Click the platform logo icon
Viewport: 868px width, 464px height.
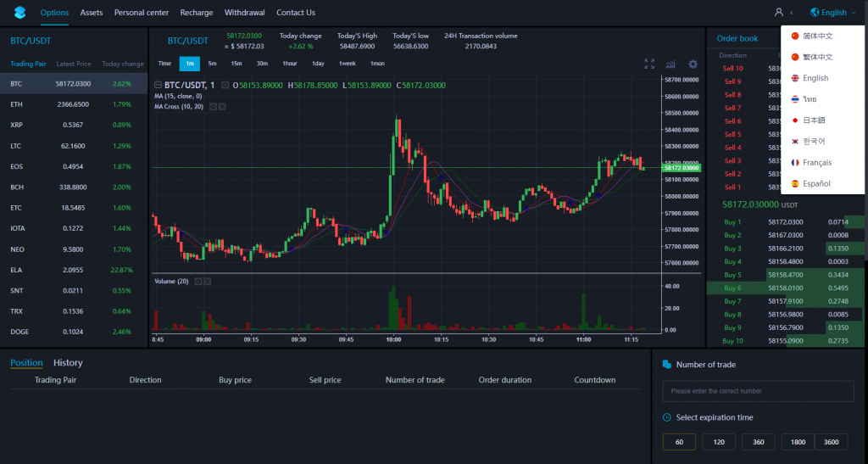20,12
